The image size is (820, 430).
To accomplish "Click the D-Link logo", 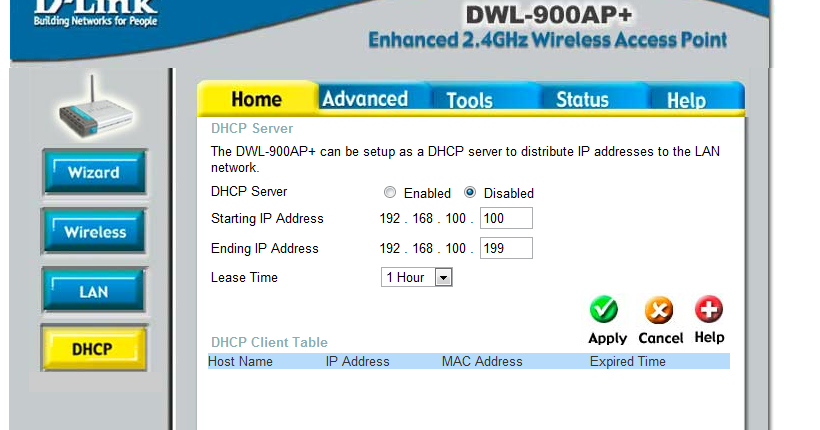I will click(96, 13).
